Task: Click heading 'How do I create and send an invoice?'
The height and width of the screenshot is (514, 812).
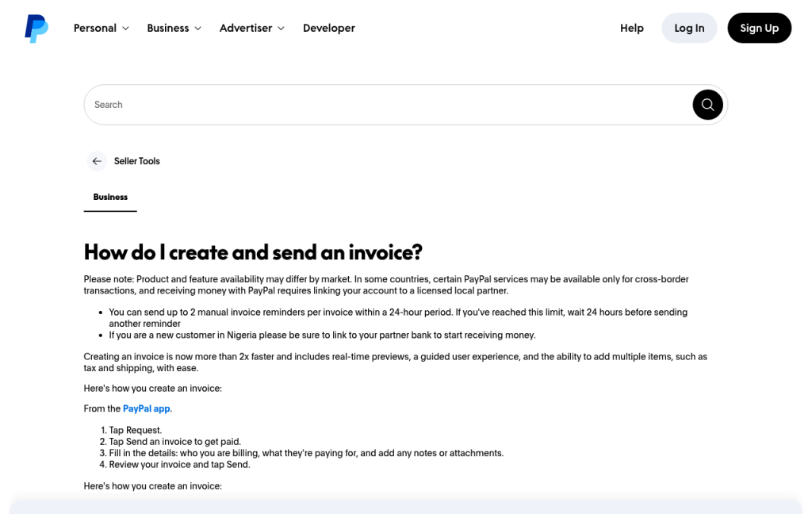Action: (253, 252)
